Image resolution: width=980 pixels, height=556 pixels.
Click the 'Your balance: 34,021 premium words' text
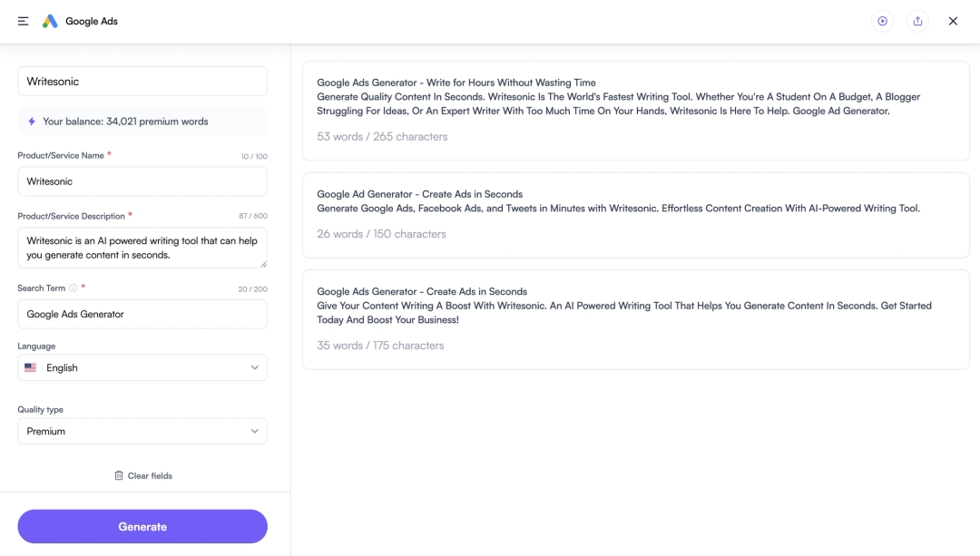tap(125, 122)
